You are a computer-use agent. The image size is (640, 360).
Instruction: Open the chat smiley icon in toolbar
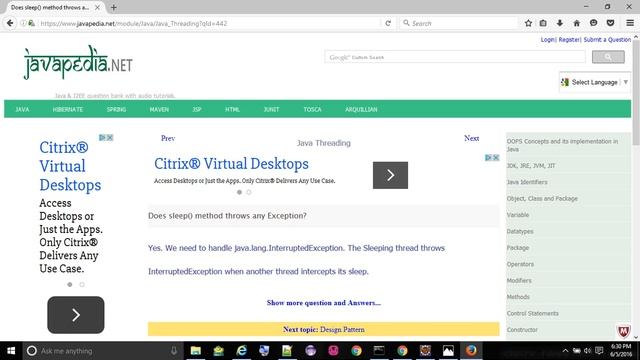click(593, 23)
